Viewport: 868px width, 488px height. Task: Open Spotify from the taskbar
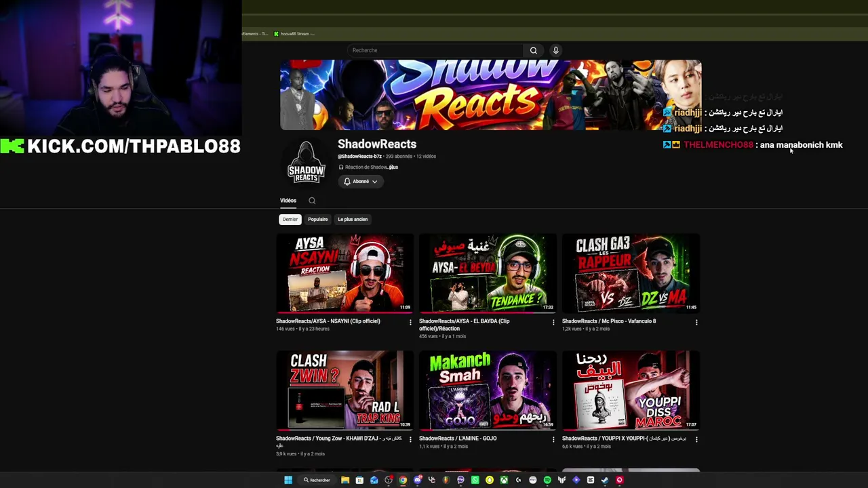click(547, 480)
